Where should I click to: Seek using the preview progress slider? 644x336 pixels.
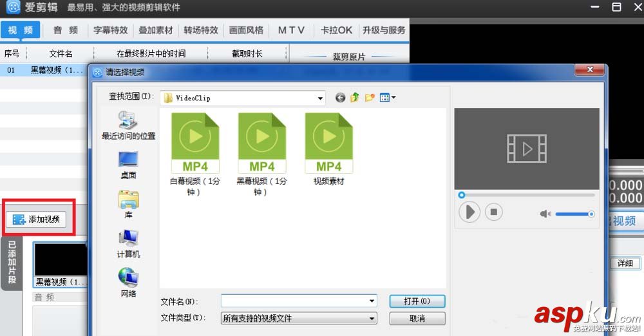527,195
